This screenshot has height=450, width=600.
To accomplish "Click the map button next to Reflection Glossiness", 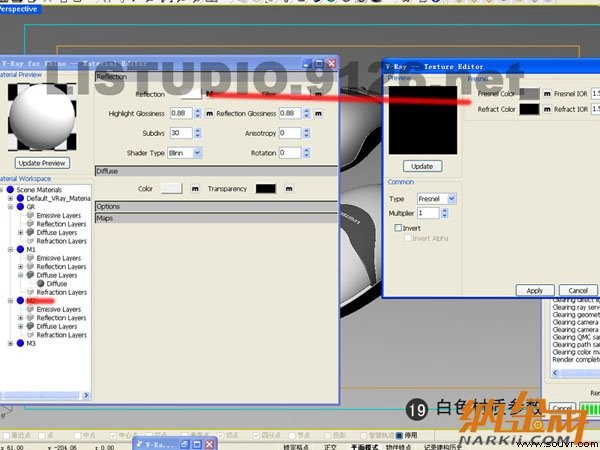I will (x=318, y=113).
